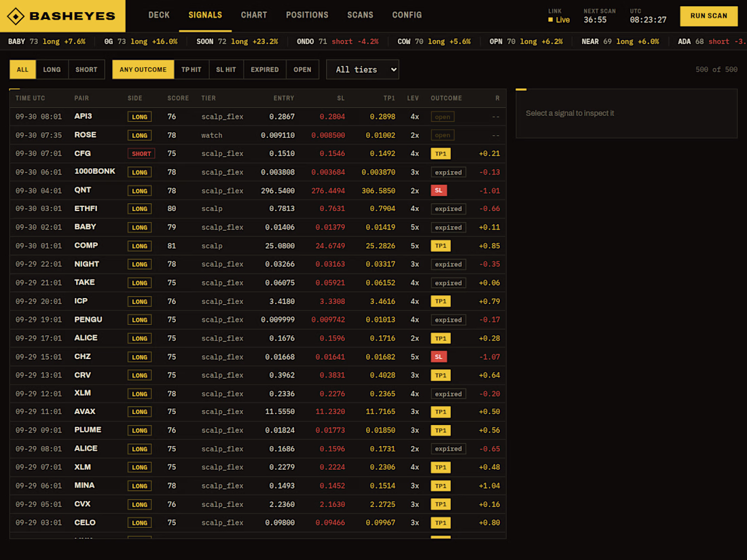Enable the TP HIT outcome filter
747x560 pixels.
pos(191,69)
